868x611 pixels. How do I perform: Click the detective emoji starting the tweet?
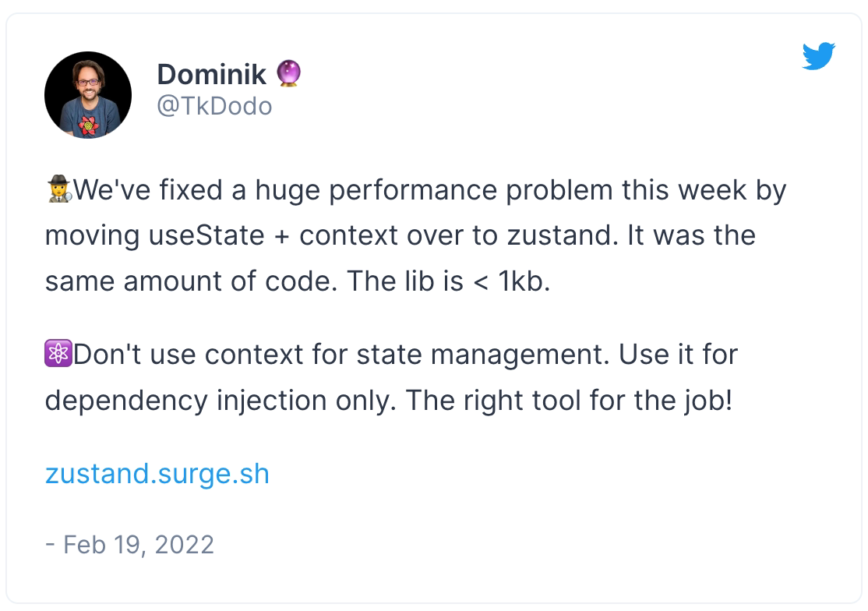pyautogui.click(x=59, y=190)
